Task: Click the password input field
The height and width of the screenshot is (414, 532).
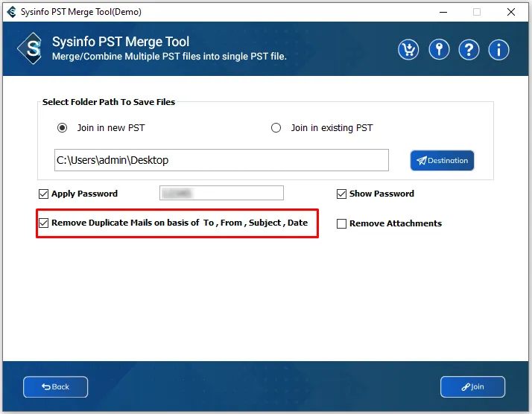Action: (x=221, y=193)
